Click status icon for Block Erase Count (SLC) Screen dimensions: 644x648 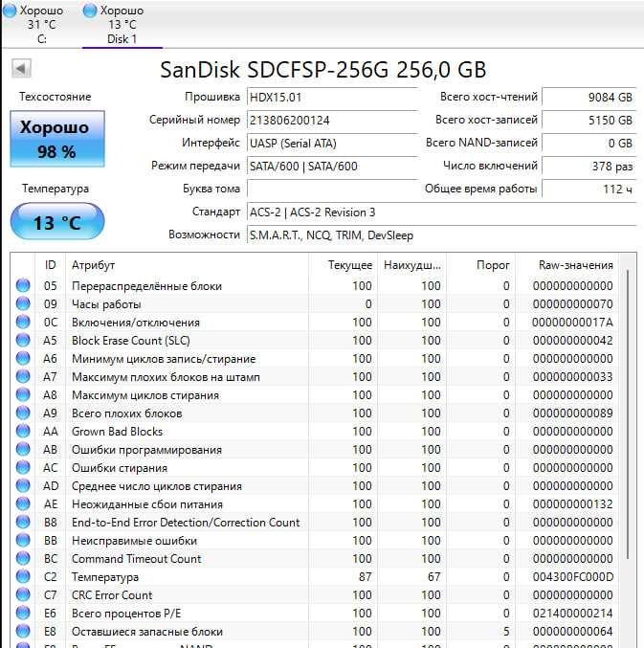pos(23,340)
